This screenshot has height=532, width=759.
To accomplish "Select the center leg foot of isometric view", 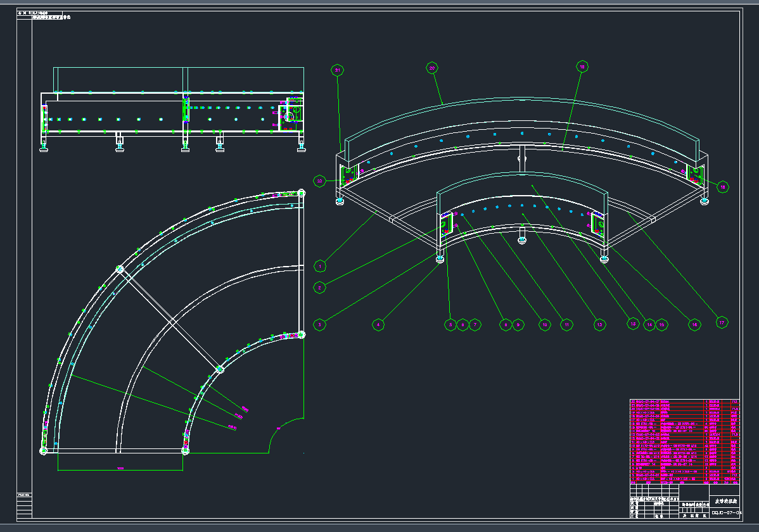I will tap(521, 241).
